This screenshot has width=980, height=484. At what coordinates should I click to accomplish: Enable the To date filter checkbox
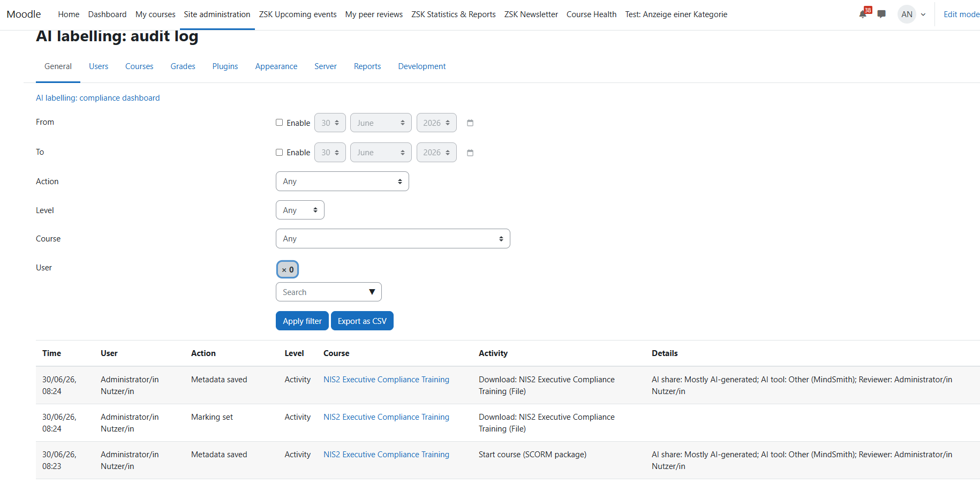click(280, 153)
